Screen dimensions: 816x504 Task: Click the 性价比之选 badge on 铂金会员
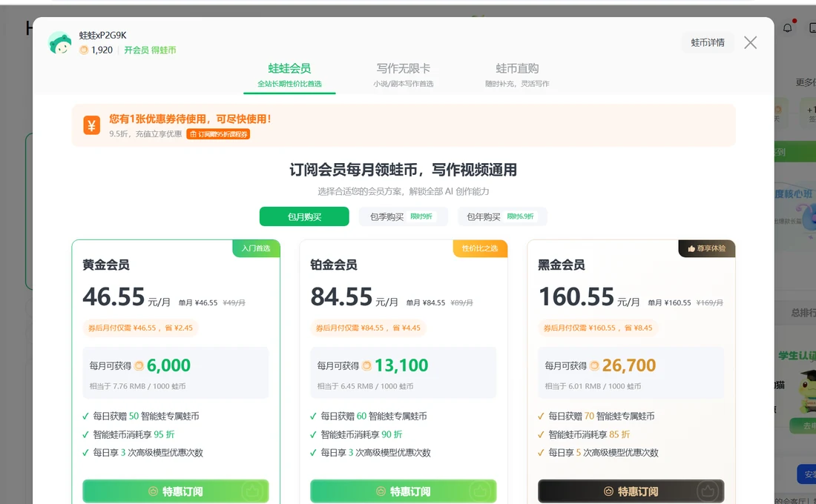(x=480, y=248)
